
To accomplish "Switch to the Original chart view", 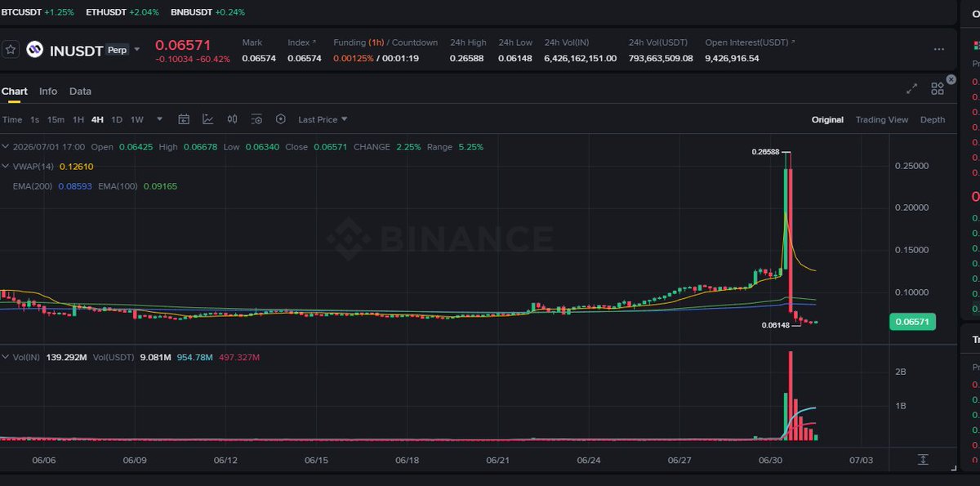I will (827, 119).
